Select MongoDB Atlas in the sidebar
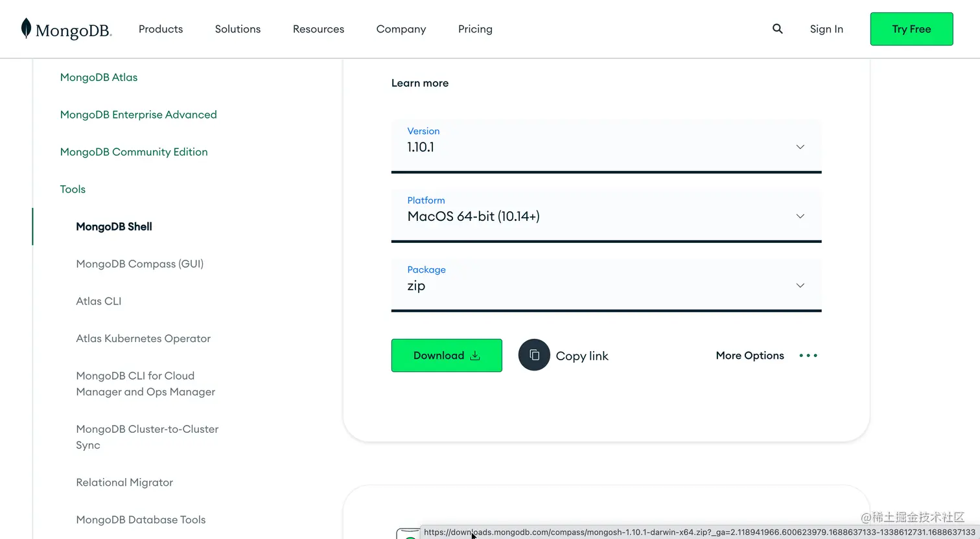 pyautogui.click(x=99, y=77)
